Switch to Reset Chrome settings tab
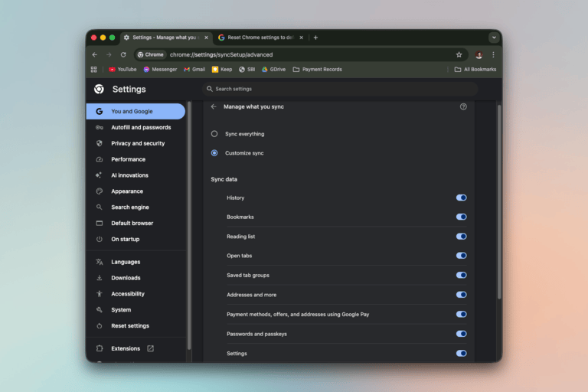The width and height of the screenshot is (588, 392). coord(261,38)
